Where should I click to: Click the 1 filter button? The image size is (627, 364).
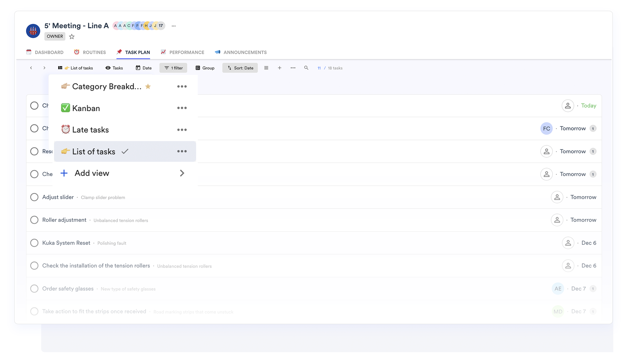tap(174, 68)
